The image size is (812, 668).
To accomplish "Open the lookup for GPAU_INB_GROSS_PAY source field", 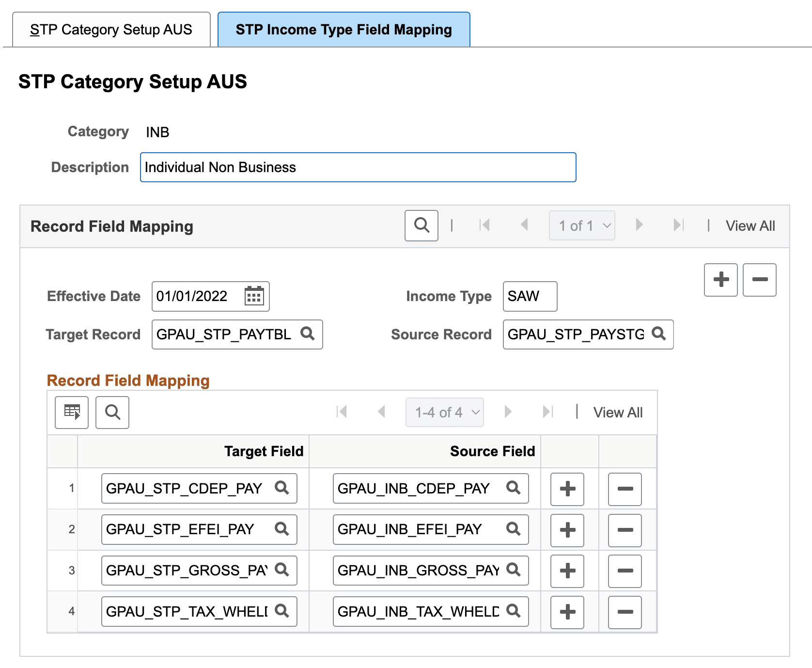I will click(x=513, y=570).
